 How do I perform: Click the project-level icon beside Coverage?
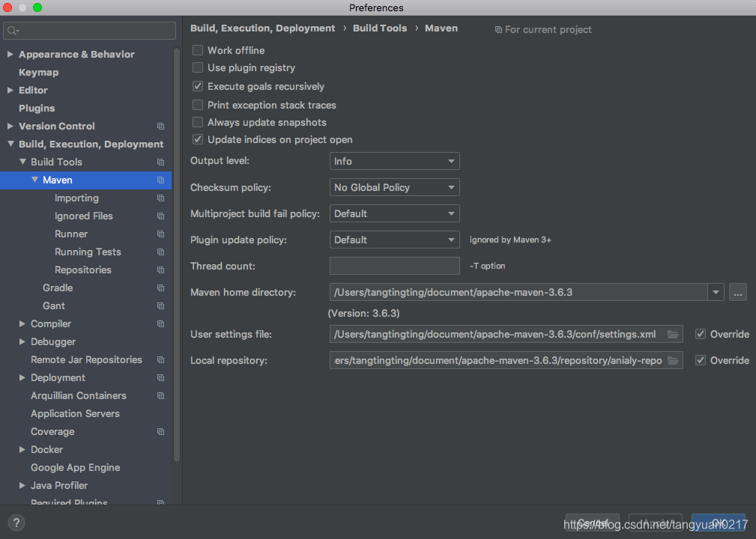(x=160, y=432)
